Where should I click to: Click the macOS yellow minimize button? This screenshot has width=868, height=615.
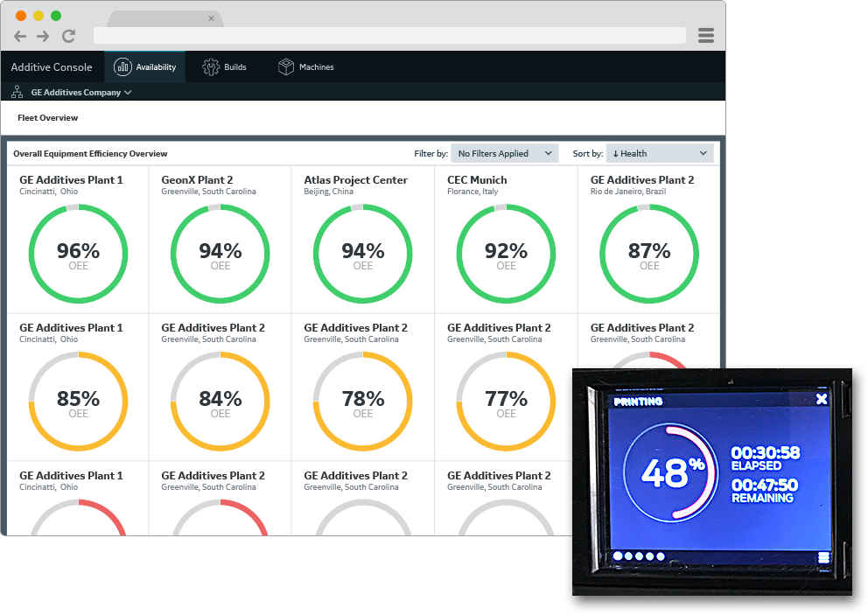pos(38,16)
